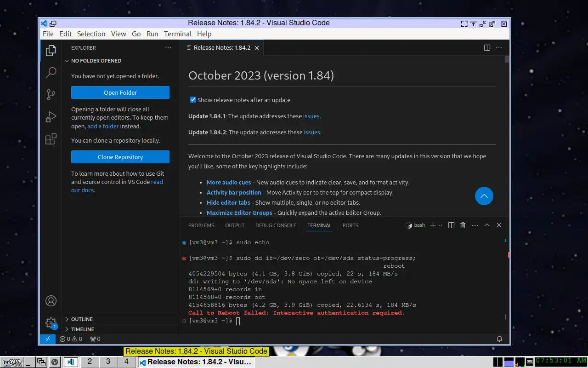Switch to workspace 2 in taskbar

pos(90,362)
